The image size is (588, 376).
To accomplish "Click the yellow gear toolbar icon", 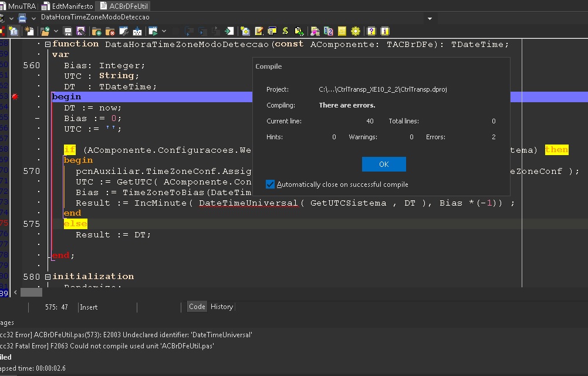I will 356,31.
